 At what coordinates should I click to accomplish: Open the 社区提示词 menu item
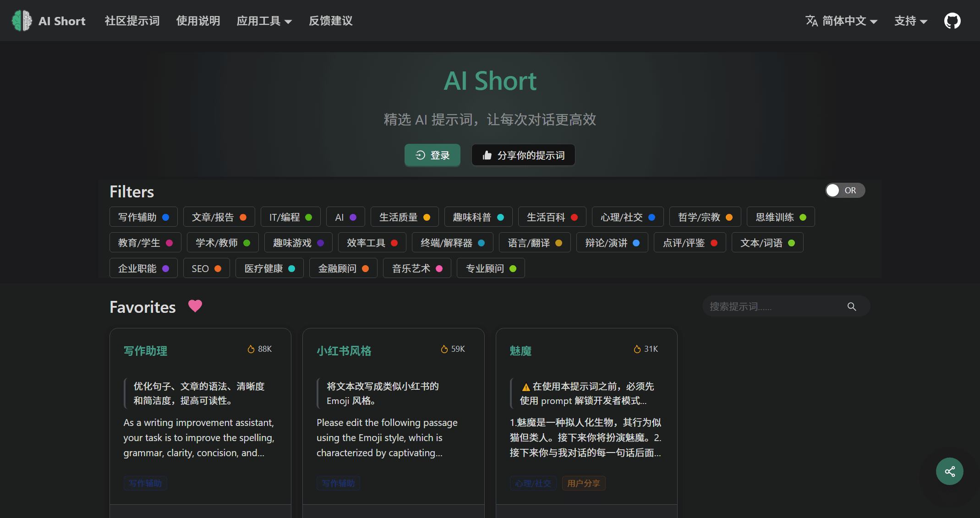point(132,21)
